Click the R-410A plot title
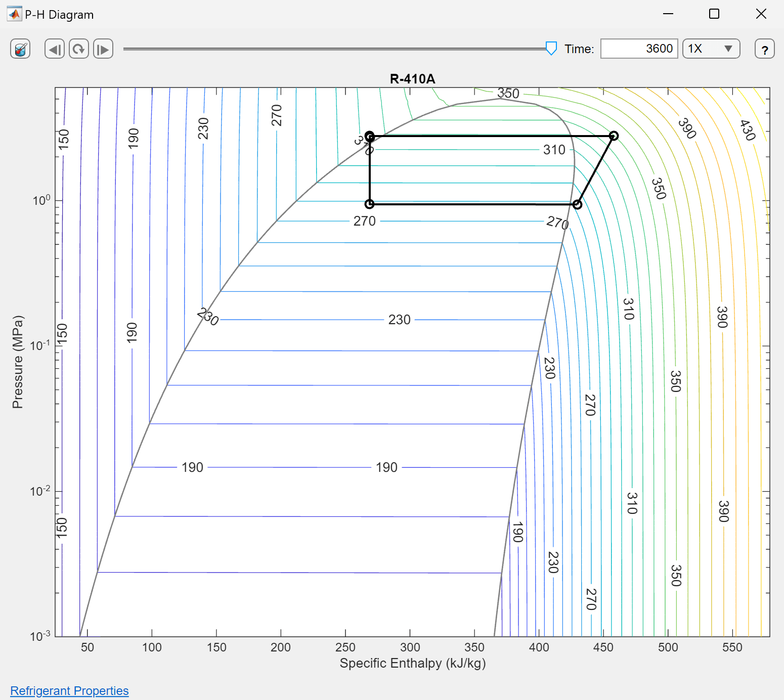Screen dimensions: 784x700 pos(412,79)
